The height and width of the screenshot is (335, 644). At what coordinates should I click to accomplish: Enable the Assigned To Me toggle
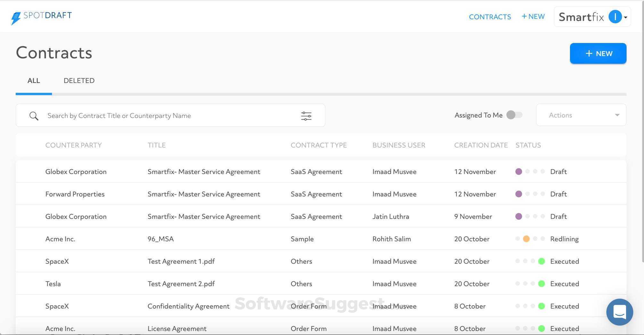pos(514,115)
